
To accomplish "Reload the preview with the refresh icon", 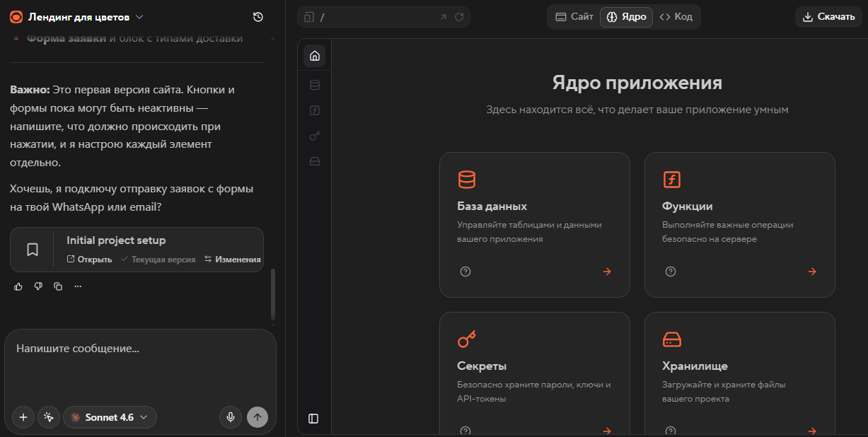I will pos(459,17).
